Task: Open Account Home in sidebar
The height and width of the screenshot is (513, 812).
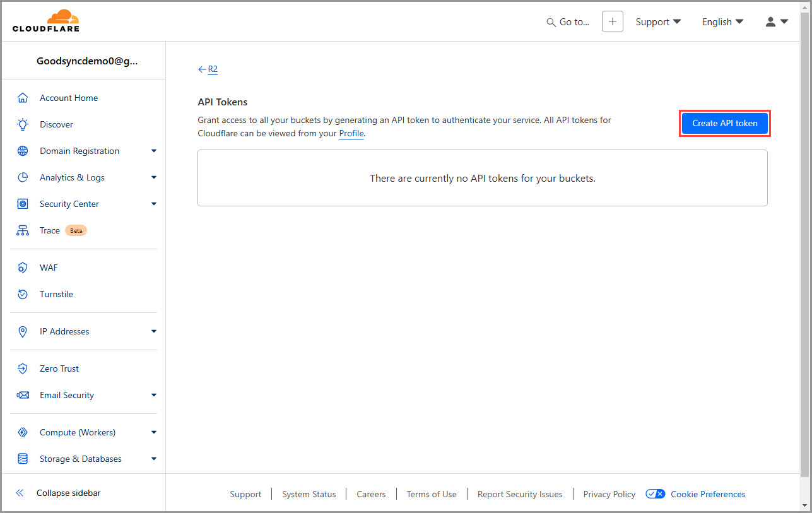Action: [69, 98]
